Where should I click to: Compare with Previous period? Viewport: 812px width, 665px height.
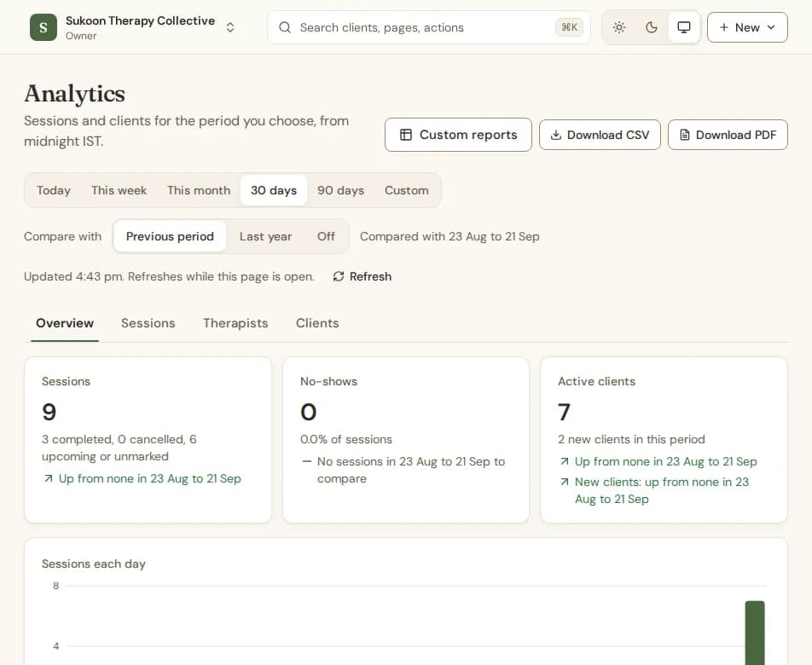(170, 236)
